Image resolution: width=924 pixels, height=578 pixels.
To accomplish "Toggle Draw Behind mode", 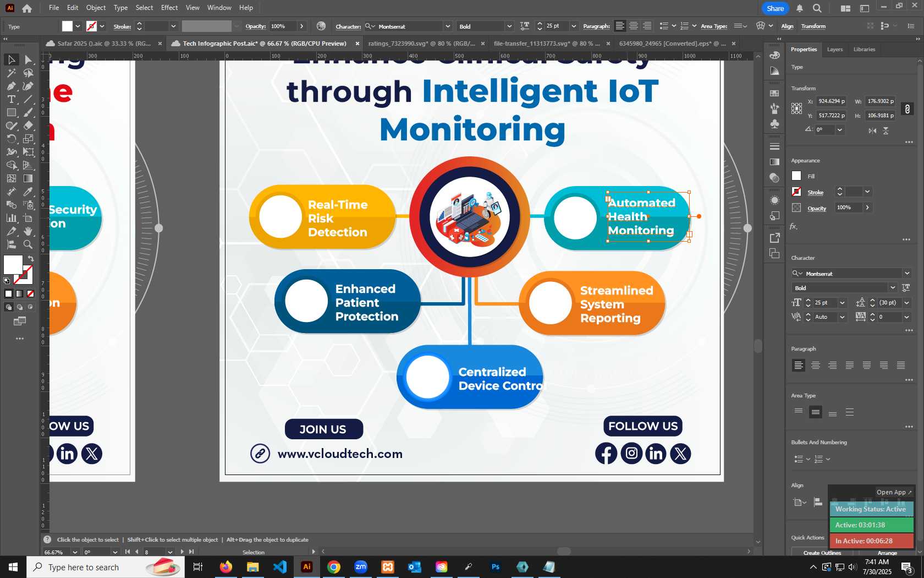I will point(20,307).
